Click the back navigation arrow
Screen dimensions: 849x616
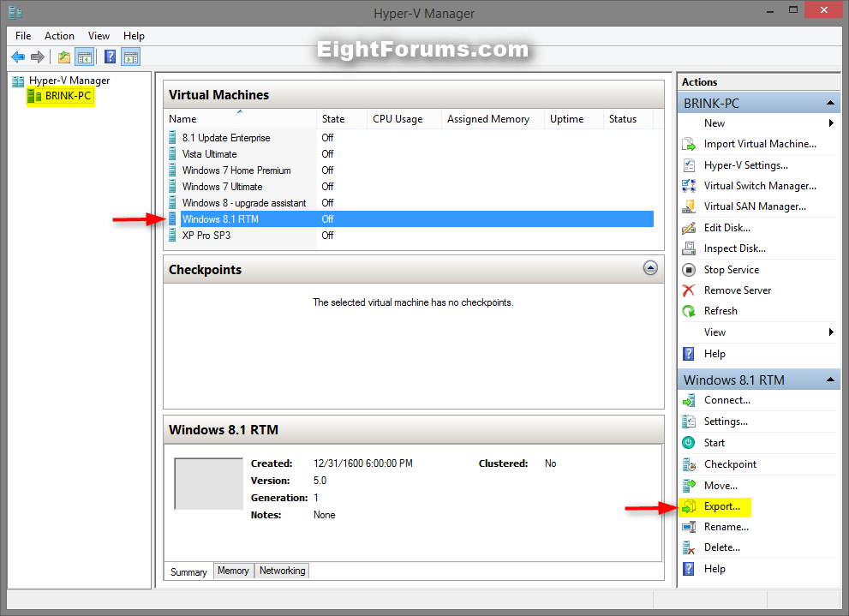pyautogui.click(x=17, y=57)
